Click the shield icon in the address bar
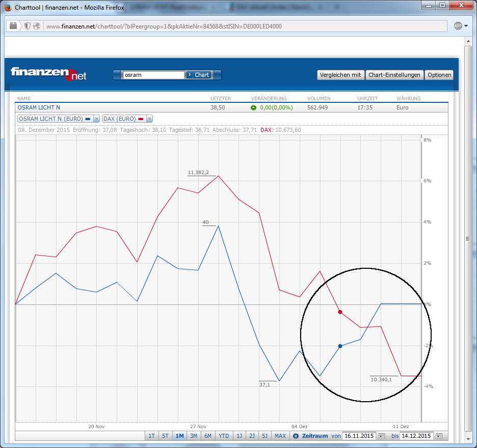This screenshot has height=448, width=477. tap(28, 26)
